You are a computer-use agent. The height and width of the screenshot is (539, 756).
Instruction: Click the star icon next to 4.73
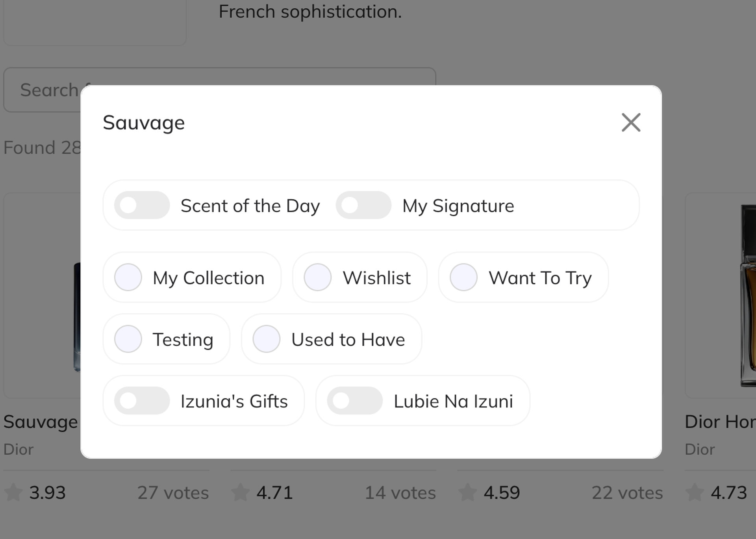pyautogui.click(x=695, y=493)
